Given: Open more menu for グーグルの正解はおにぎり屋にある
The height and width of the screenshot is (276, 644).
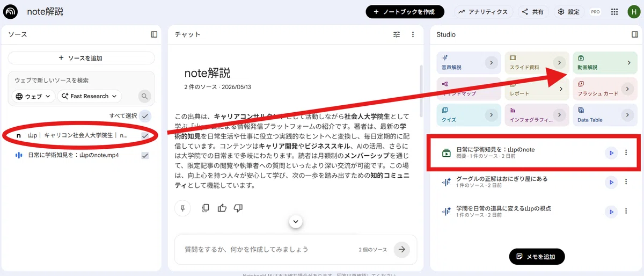Looking at the screenshot, I should click(626, 183).
